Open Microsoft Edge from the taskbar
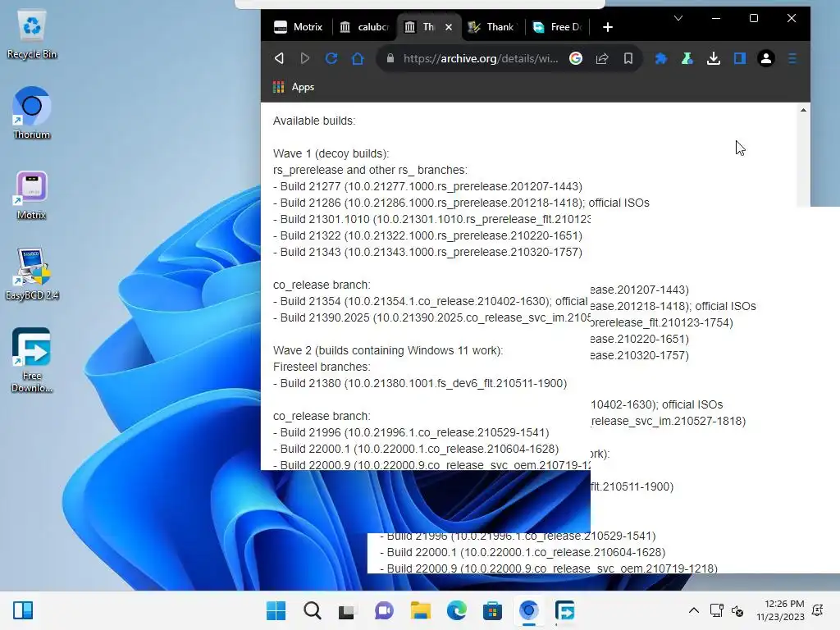Image resolution: width=840 pixels, height=630 pixels. (456, 610)
